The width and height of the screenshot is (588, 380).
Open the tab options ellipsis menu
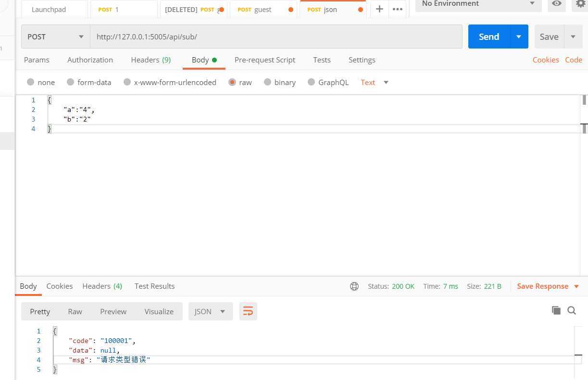pos(397,9)
